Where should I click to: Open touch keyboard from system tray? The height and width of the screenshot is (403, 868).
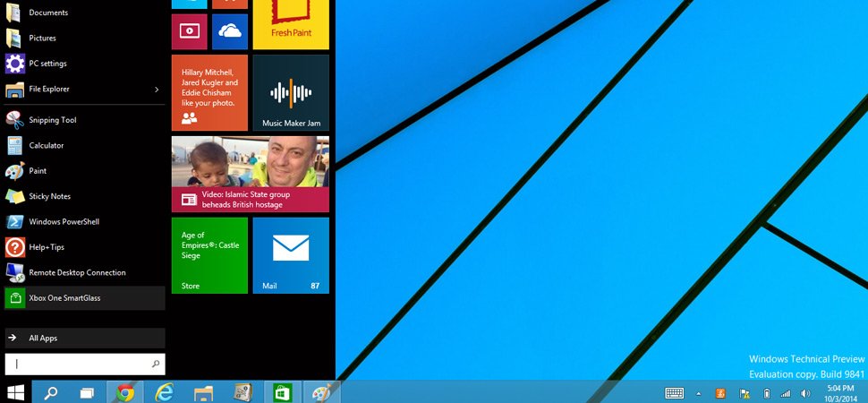(674, 393)
